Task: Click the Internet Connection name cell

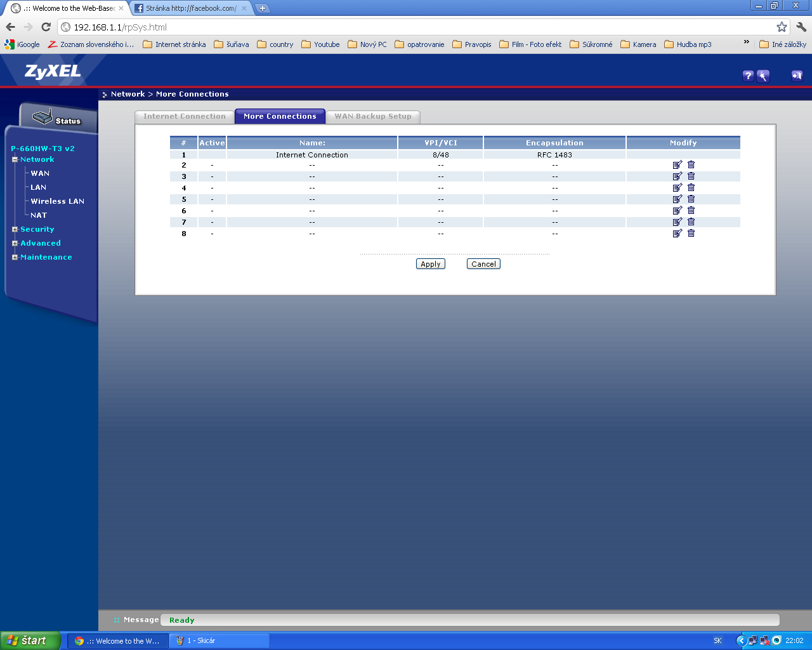Action: click(x=312, y=154)
